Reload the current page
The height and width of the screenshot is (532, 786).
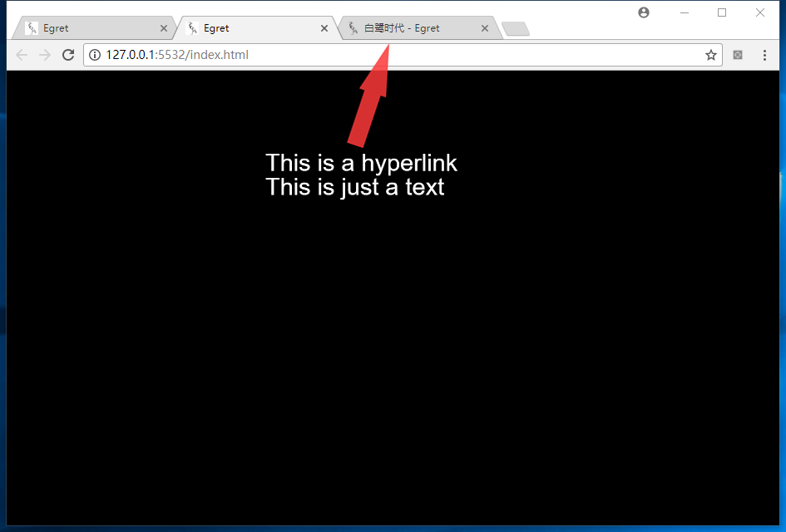[68, 55]
